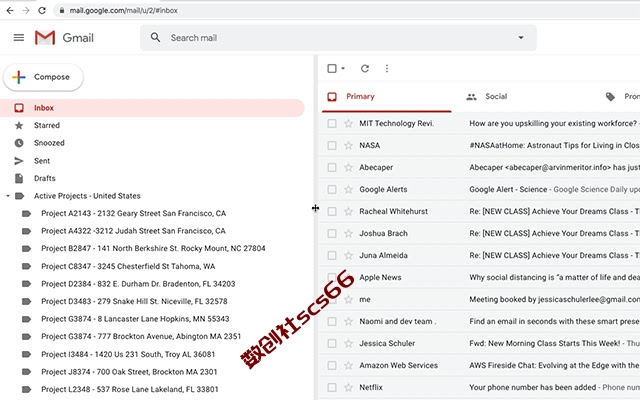
Task: Select the MIT Technology Review email checkbox
Action: pyautogui.click(x=332, y=123)
